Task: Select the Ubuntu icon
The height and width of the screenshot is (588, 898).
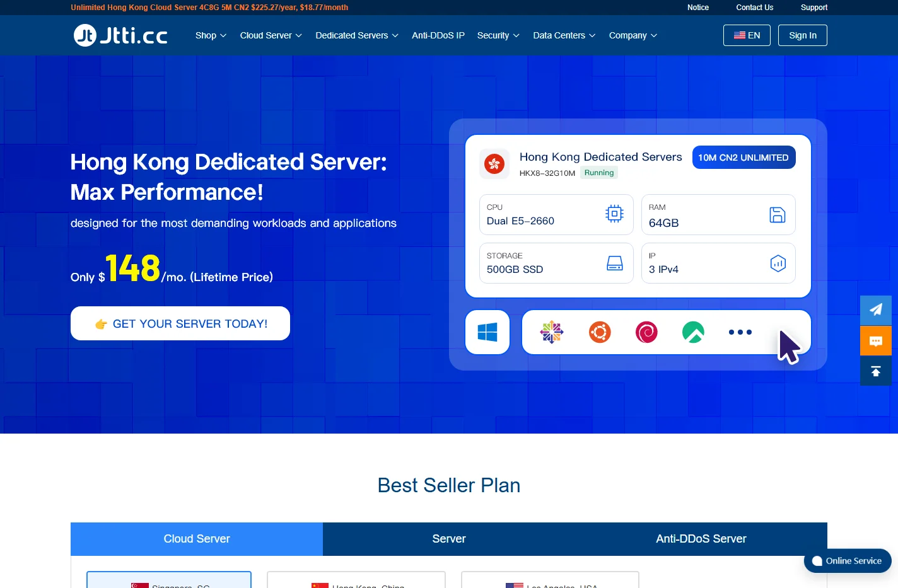Action: (600, 332)
